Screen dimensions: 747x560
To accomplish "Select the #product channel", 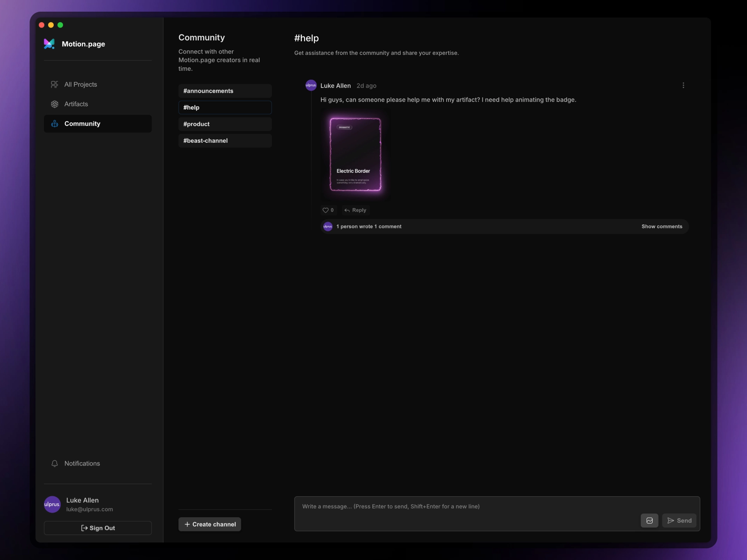I will tap(225, 124).
